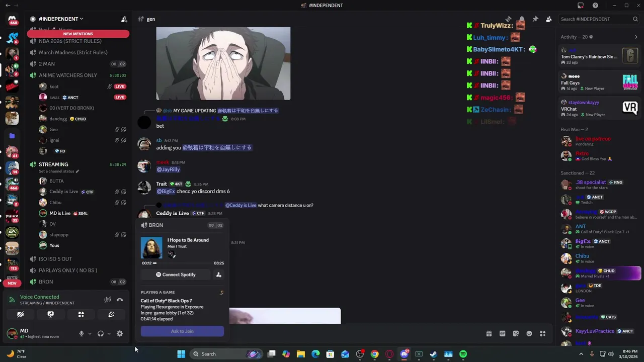
Task: Open microphone input options arrow
Action: 90,333
